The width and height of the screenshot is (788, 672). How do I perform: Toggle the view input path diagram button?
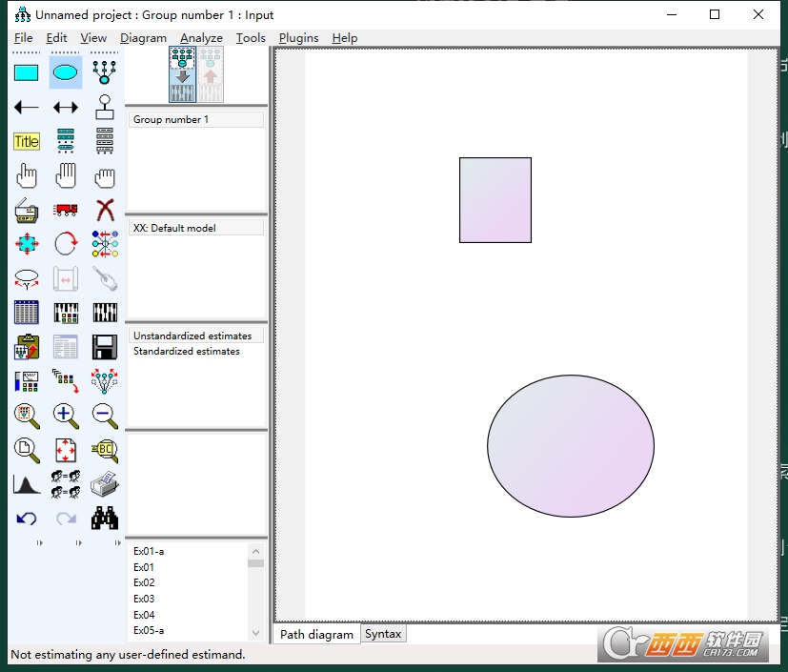182,74
